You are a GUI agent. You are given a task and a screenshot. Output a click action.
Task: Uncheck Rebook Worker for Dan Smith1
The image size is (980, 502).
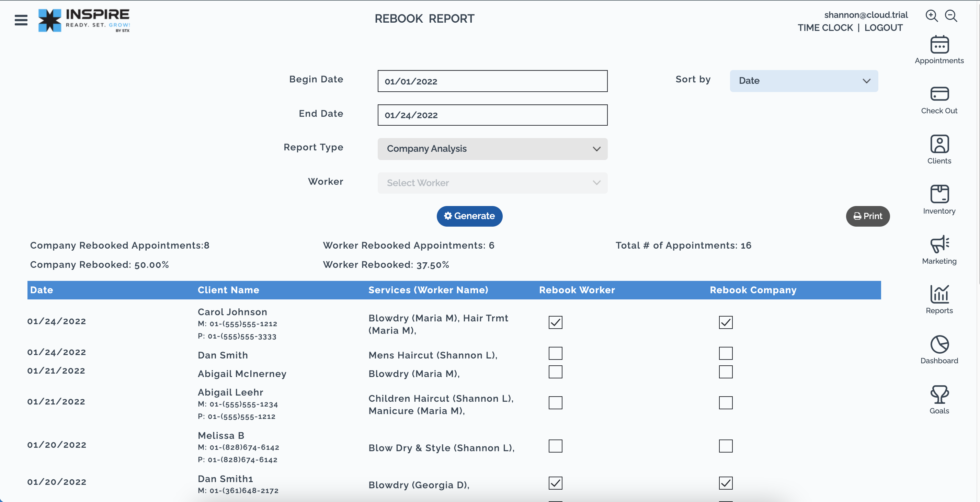click(x=556, y=483)
